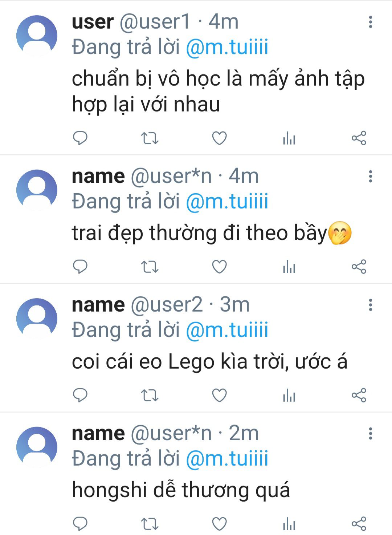Like the 'coi cái eo Lego' tweet
The image size is (392, 535).
coord(219,395)
